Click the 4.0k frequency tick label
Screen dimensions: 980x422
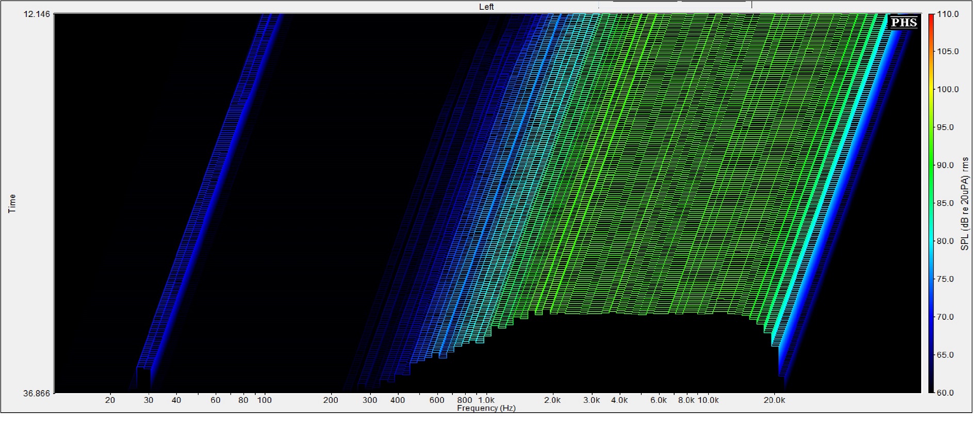pyautogui.click(x=619, y=400)
